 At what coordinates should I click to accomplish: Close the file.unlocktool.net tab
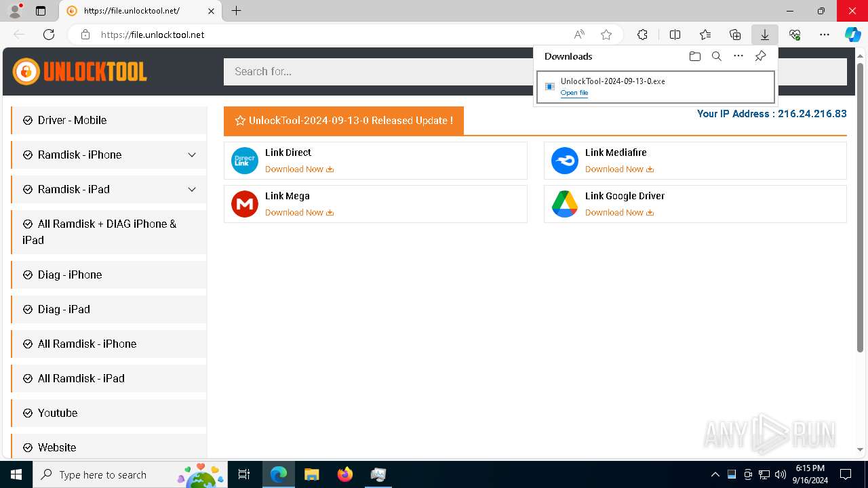pos(211,11)
